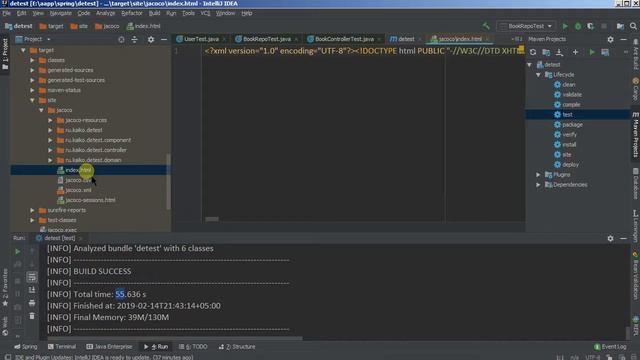Collapse all in the Project panel
Viewport: 640px width, 360px height.
coord(134,39)
